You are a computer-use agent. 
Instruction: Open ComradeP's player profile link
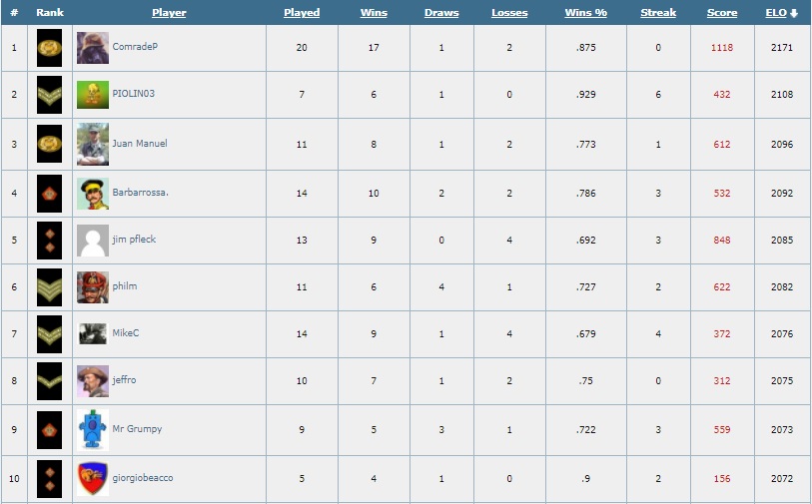click(x=135, y=47)
